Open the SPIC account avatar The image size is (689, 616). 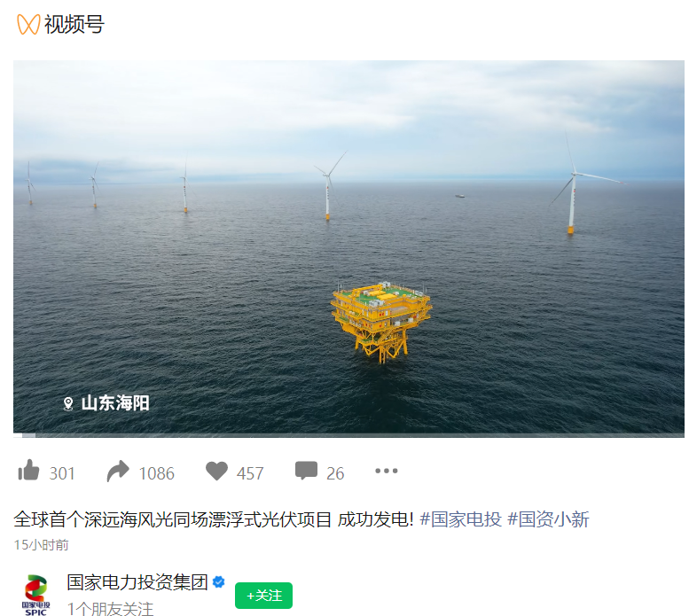pyautogui.click(x=36, y=595)
